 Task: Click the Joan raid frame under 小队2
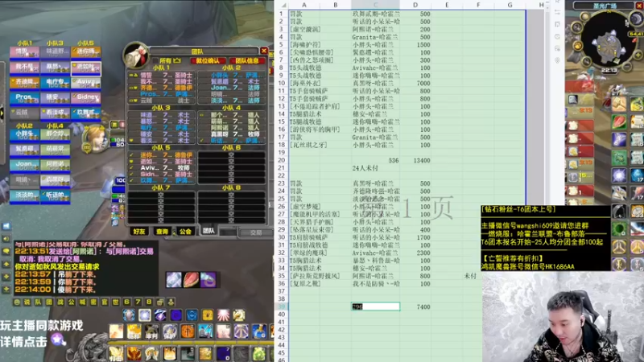25,166
